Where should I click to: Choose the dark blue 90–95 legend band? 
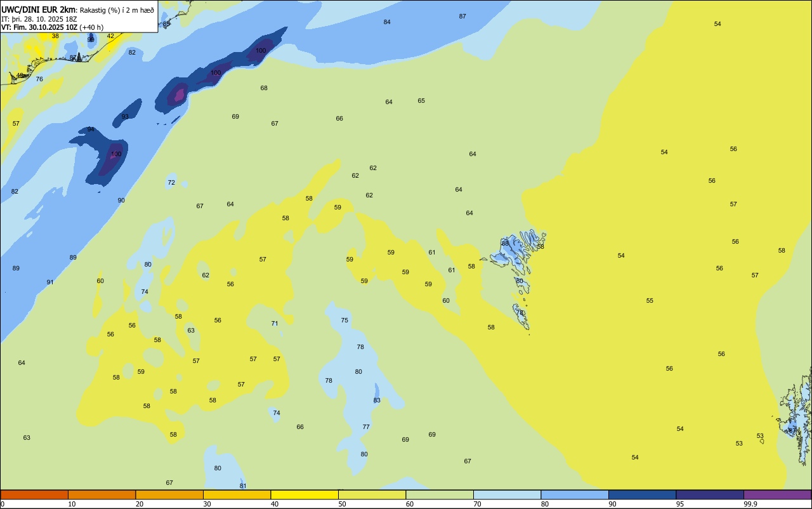pyautogui.click(x=642, y=494)
